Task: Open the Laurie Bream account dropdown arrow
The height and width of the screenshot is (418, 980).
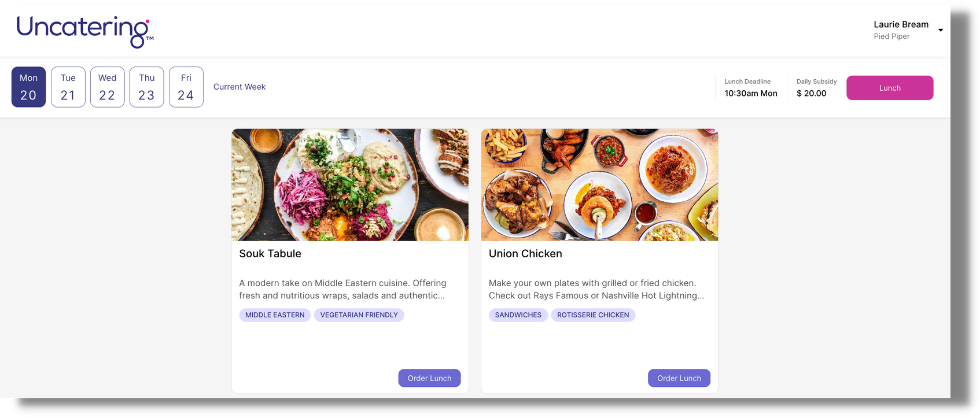Action: pyautogui.click(x=941, y=30)
